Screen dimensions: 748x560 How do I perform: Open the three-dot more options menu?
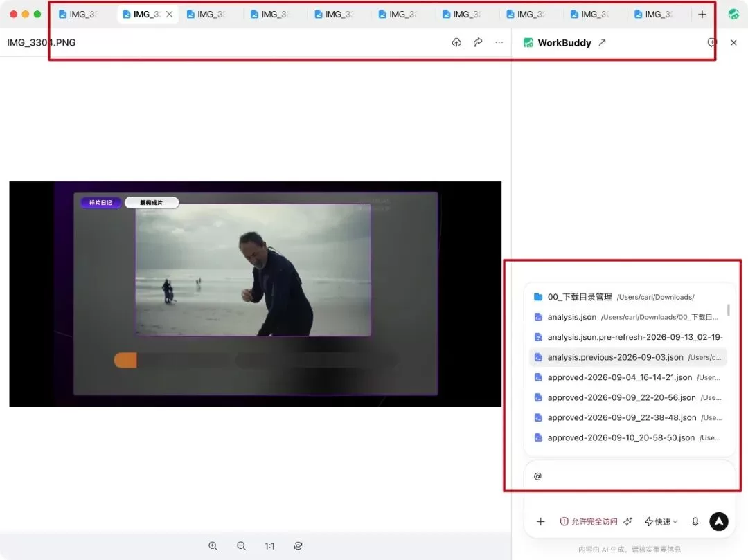(499, 42)
